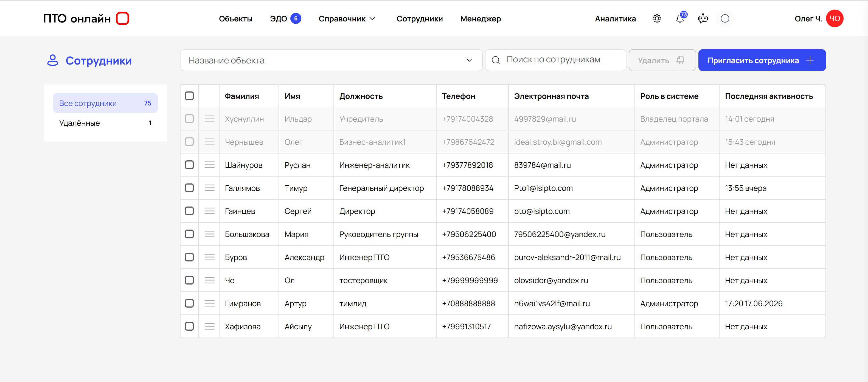The width and height of the screenshot is (868, 382).
Task: Check the Че Ол row checkbox
Action: pos(189,280)
